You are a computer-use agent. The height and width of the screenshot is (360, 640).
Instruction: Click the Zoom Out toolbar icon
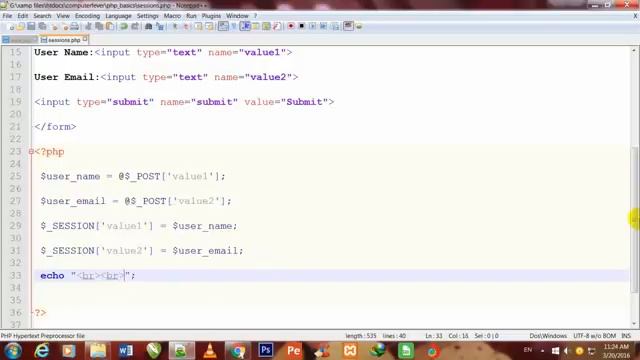click(186, 27)
